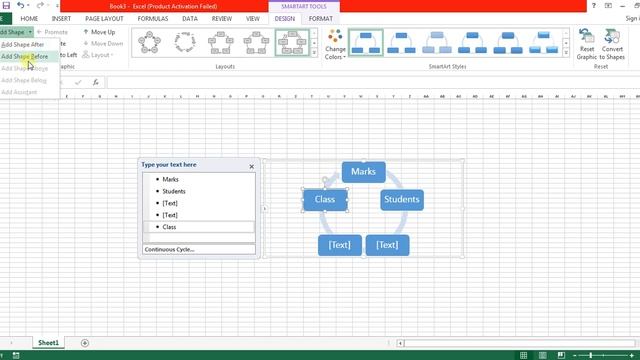Click the Students bullet in text pane

(x=174, y=191)
